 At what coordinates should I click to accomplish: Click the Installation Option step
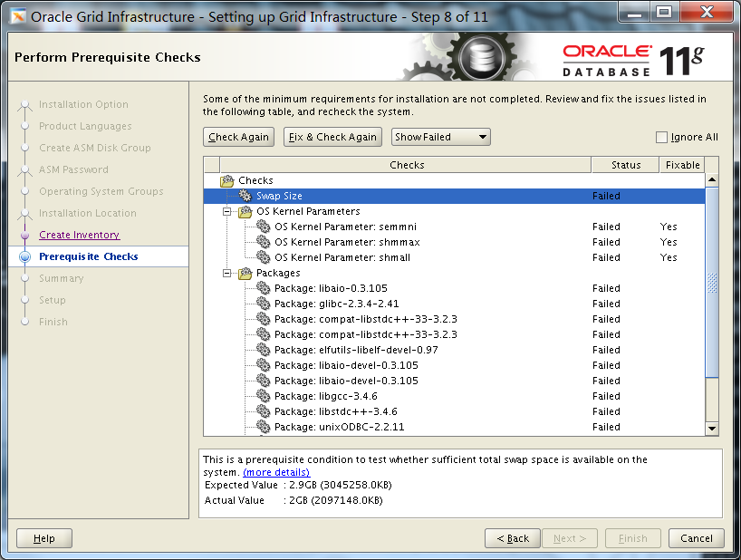point(83,104)
